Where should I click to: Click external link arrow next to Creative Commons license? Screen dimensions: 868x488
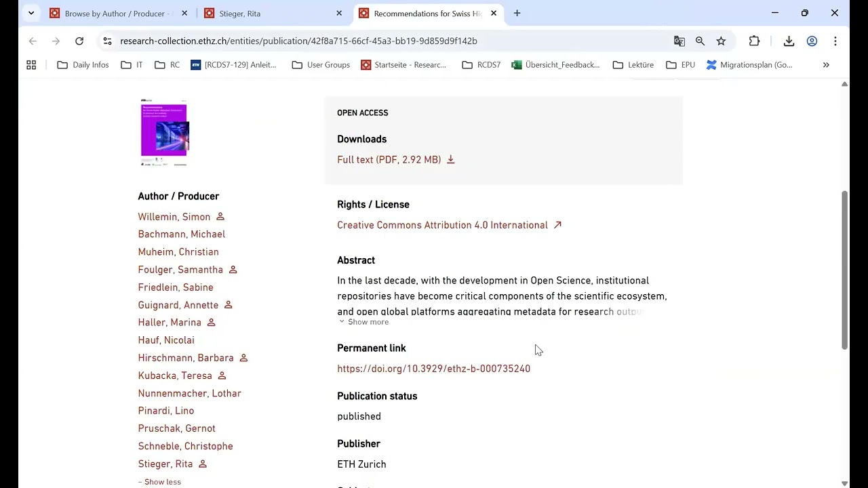tap(557, 225)
